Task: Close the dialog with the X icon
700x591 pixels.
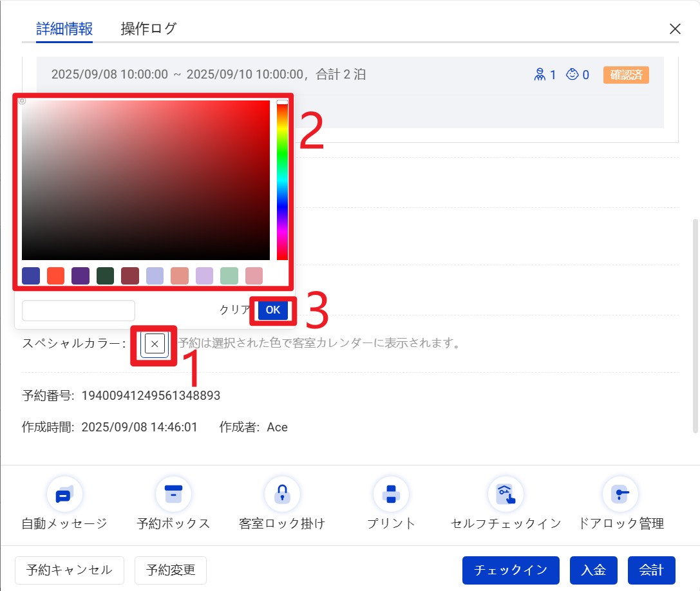Action: pyautogui.click(x=675, y=29)
